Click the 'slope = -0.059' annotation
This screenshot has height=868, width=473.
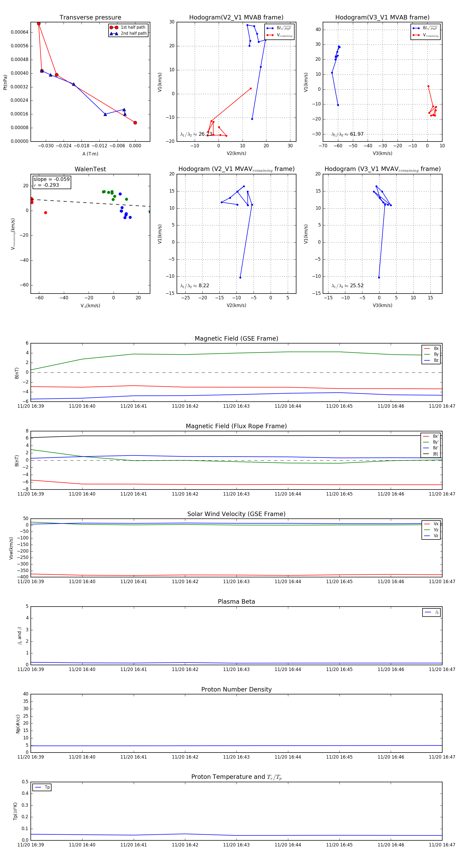coord(52,179)
